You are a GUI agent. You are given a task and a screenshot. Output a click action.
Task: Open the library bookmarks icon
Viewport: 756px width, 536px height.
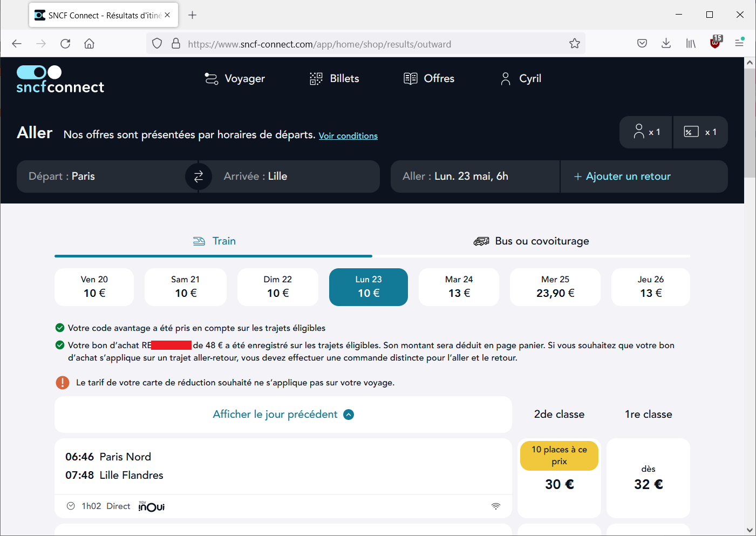point(691,44)
